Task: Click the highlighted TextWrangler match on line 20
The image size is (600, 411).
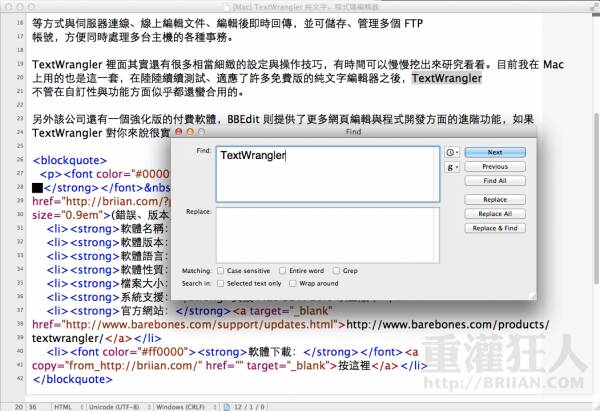Action: pos(447,78)
